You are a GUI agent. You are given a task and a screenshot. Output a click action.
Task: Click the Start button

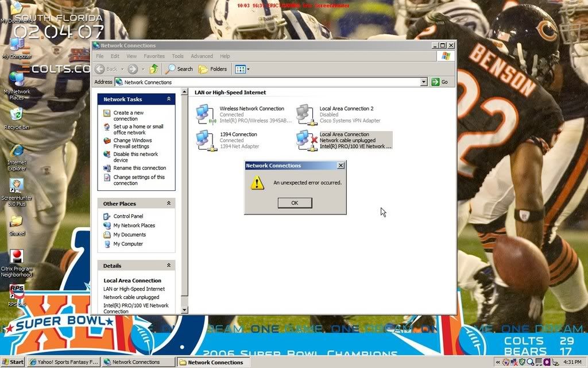[x=13, y=362]
